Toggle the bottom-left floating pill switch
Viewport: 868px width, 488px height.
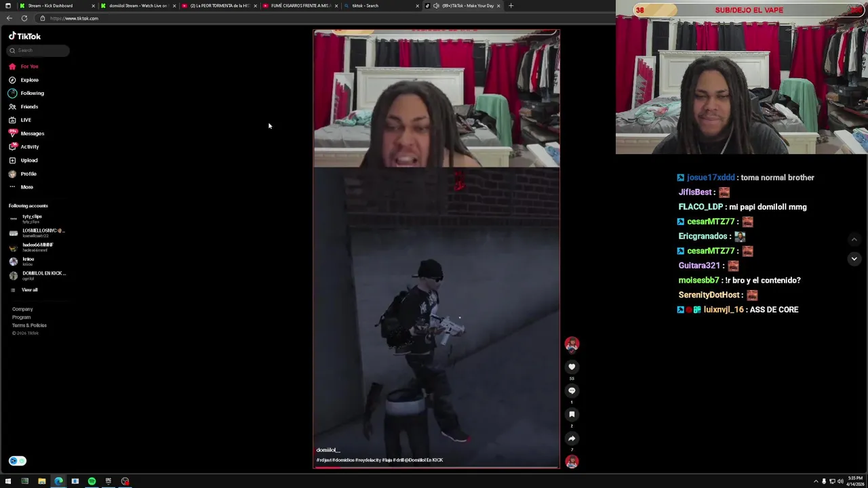click(18, 461)
